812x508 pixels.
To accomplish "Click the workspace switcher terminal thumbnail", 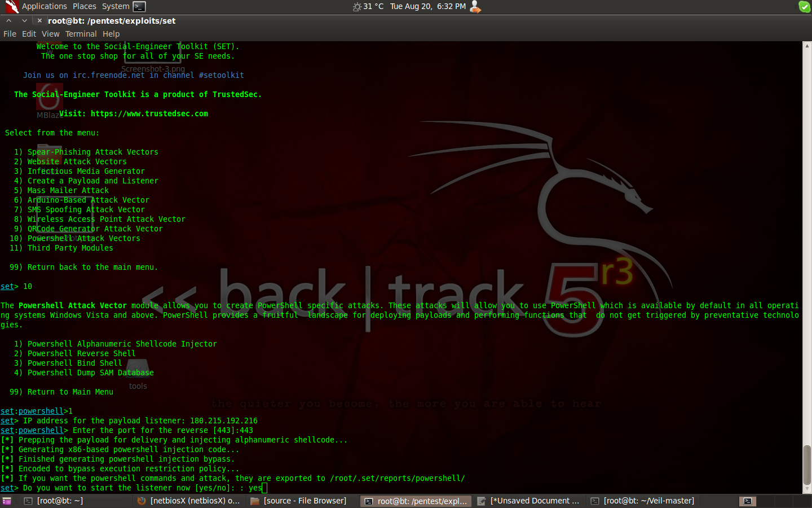I will 747,501.
